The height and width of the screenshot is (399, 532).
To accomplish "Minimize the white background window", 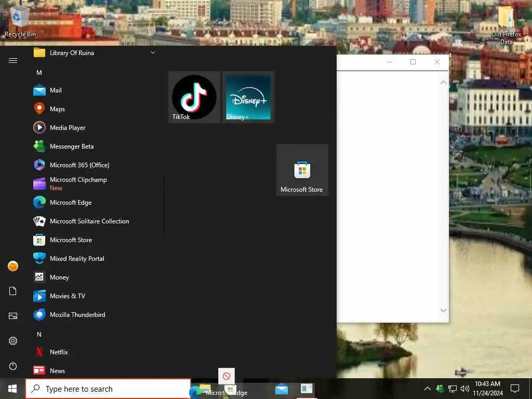I will [x=390, y=62].
